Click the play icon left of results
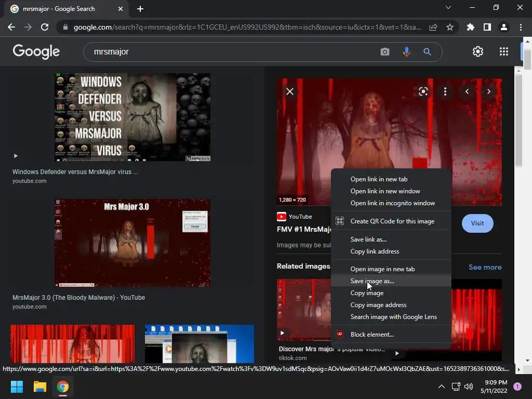Screen dimensions: 532x399 coord(16,156)
